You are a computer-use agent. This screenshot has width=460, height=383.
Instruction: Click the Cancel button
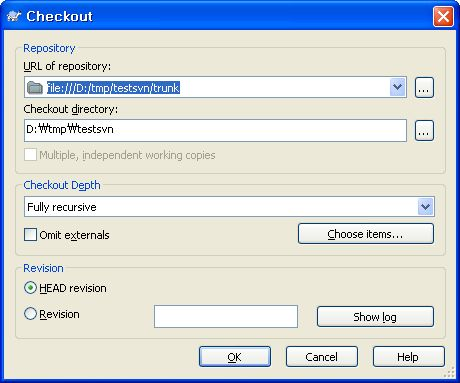(322, 357)
